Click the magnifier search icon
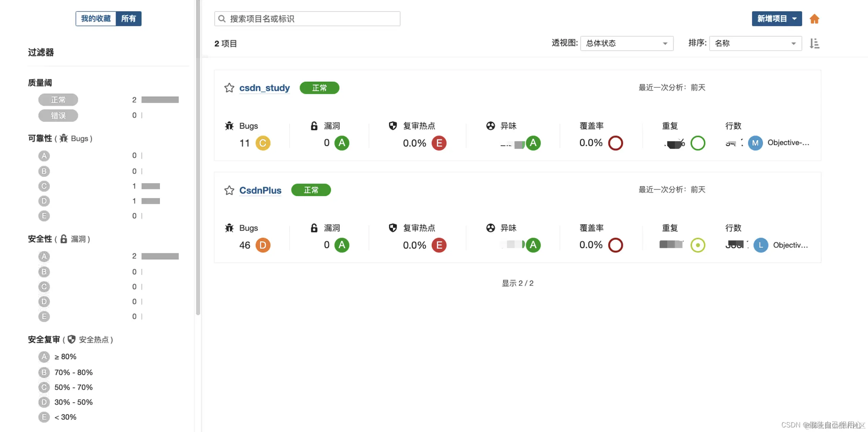This screenshot has height=432, width=868. click(x=222, y=19)
